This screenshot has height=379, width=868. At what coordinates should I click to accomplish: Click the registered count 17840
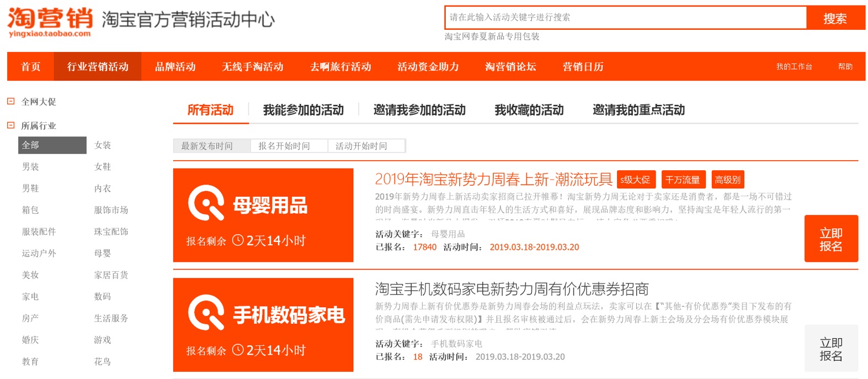425,247
